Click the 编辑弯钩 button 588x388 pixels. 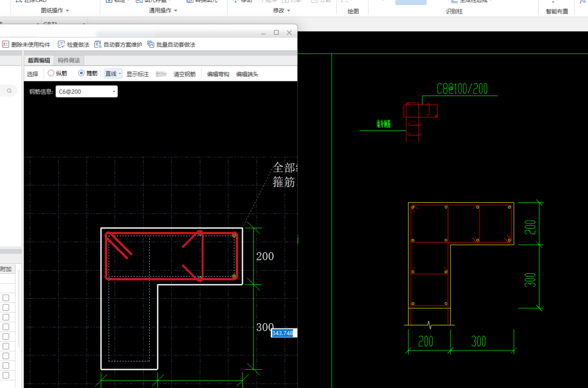pyautogui.click(x=218, y=74)
